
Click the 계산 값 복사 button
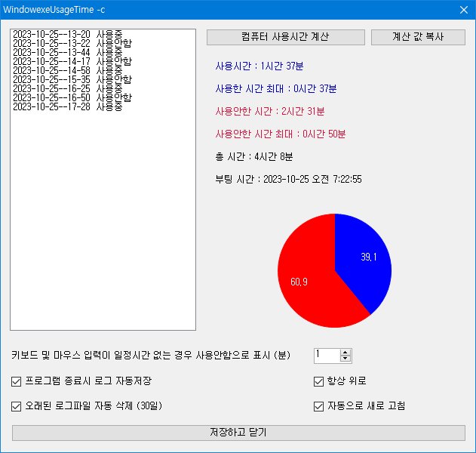pyautogui.click(x=418, y=37)
